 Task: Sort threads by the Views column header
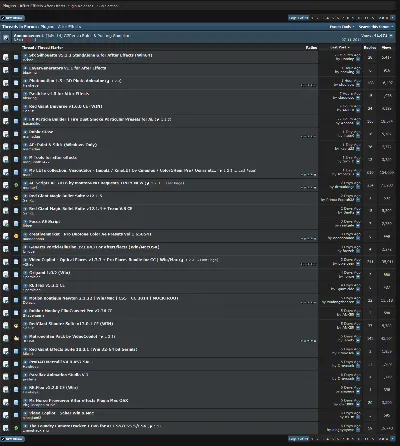386,48
